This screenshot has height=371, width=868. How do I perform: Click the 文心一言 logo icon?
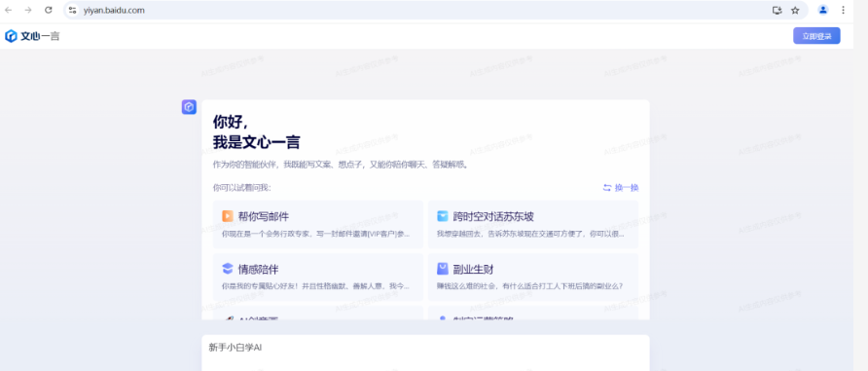tap(11, 36)
